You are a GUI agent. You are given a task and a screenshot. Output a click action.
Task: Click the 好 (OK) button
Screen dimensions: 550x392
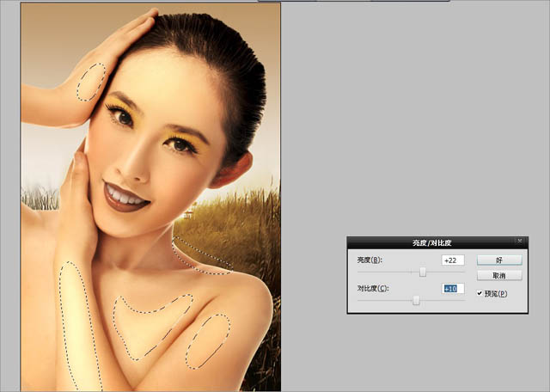499,260
